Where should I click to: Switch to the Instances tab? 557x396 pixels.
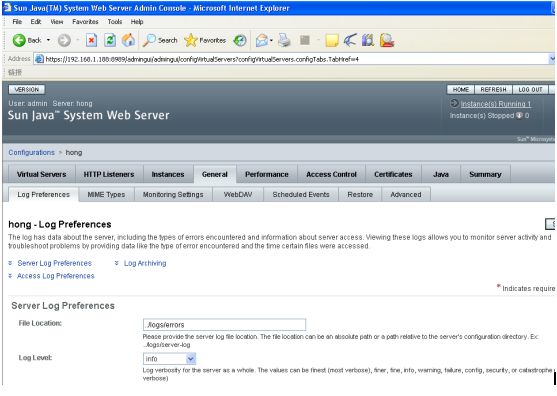pos(168,174)
